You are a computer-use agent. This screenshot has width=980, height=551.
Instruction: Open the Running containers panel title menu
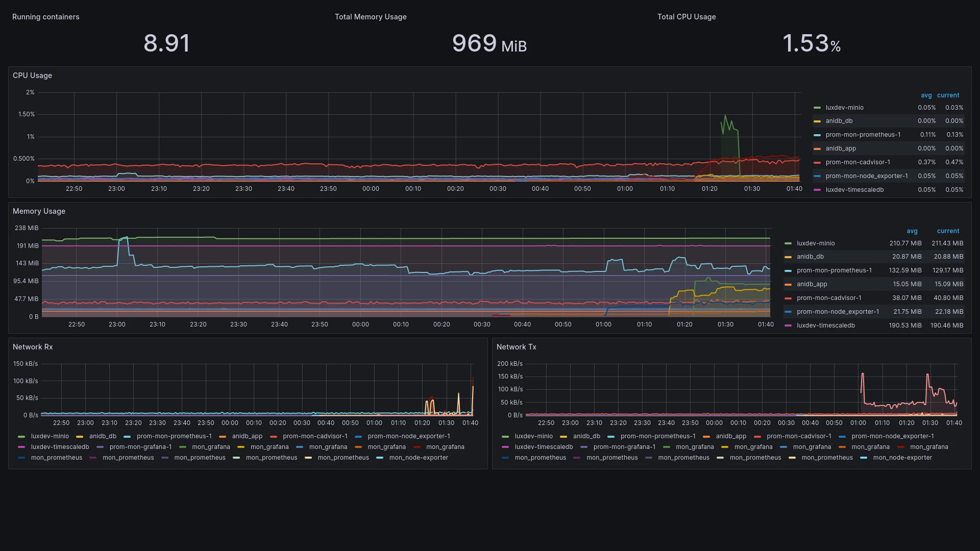(x=45, y=17)
